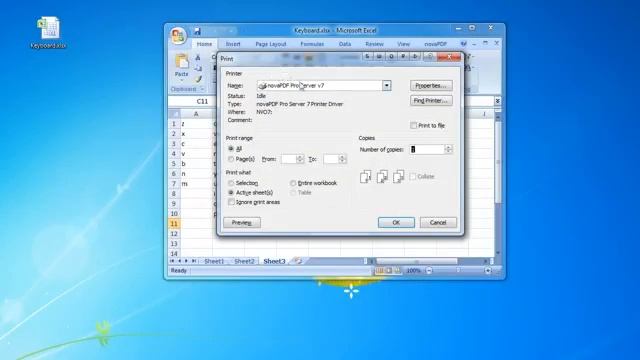Viewport: 640px width, 360px height.
Task: Select the Selection radio option
Action: 231,183
